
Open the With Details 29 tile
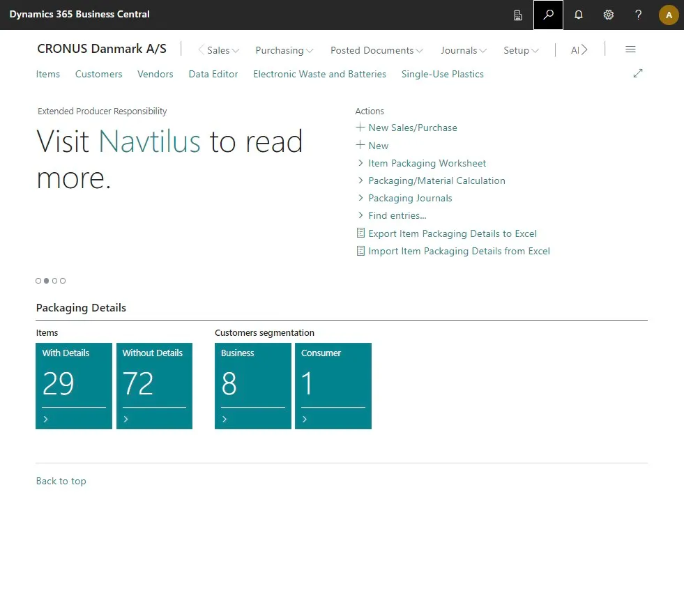point(74,386)
